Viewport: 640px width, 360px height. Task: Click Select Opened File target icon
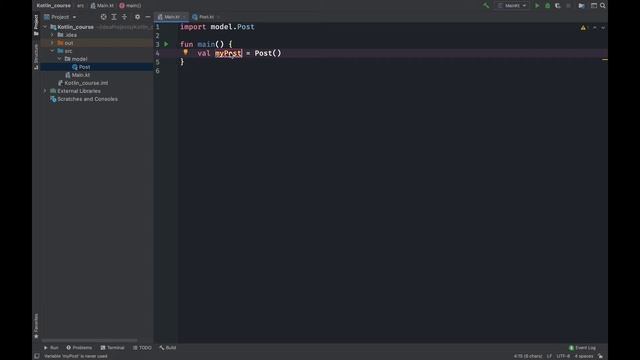pos(104,17)
